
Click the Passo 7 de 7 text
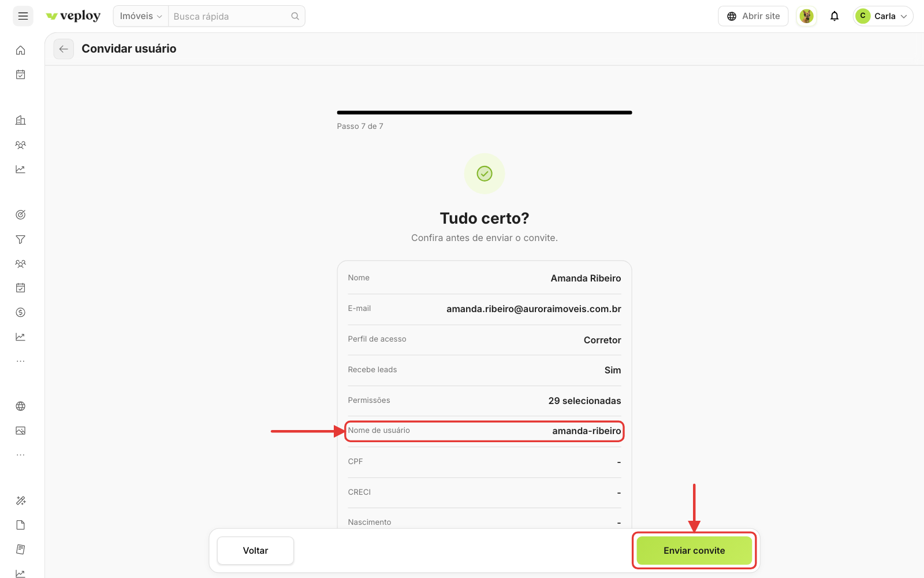[360, 127]
